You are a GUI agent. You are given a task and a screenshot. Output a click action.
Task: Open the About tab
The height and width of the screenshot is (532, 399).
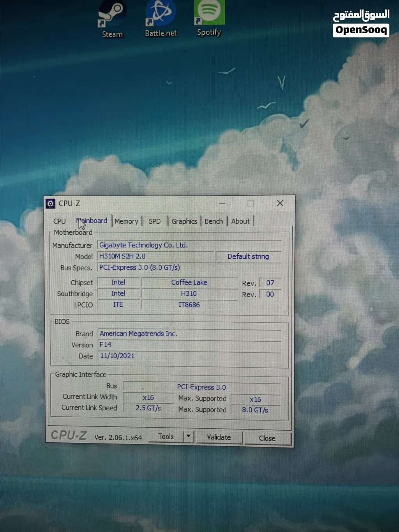[x=240, y=221]
